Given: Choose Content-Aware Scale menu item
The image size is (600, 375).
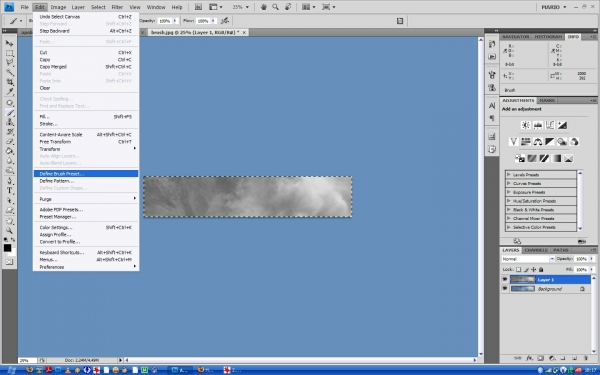Looking at the screenshot, I should click(x=86, y=134).
